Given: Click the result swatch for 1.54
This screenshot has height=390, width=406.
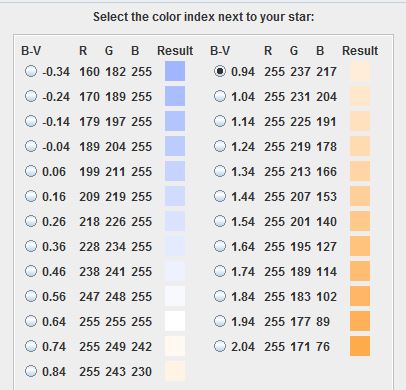Looking at the screenshot, I should 360,221.
